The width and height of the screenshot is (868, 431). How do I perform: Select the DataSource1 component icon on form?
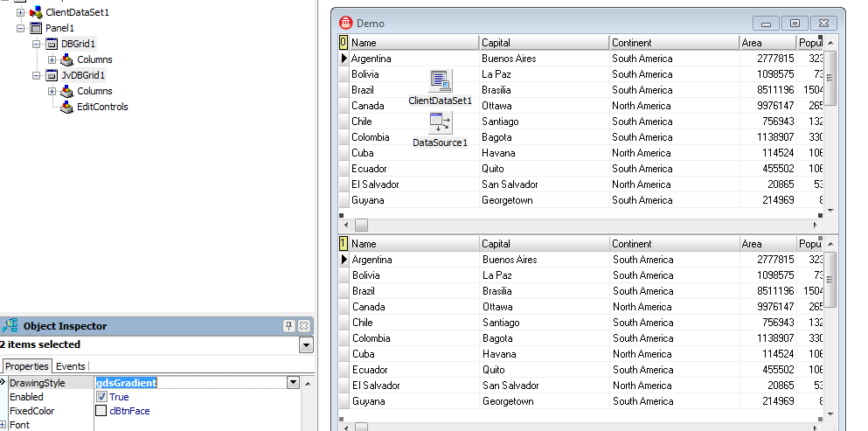click(441, 123)
